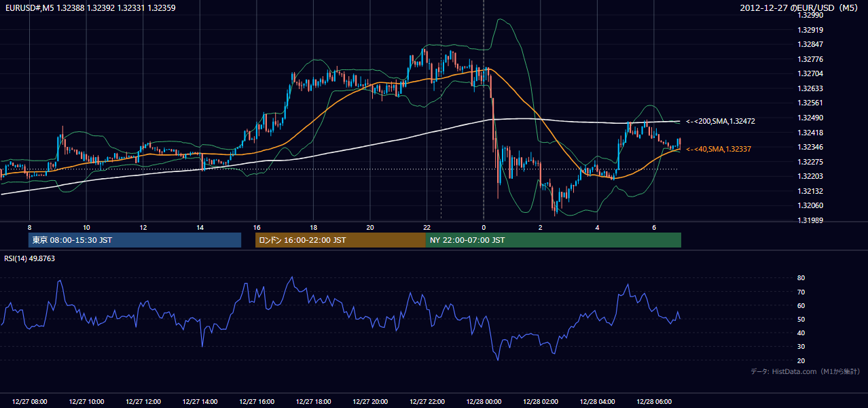This screenshot has width=868, height=408.
Task: Click the 40,SMA,1.32337 indicator label
Action: 719,149
